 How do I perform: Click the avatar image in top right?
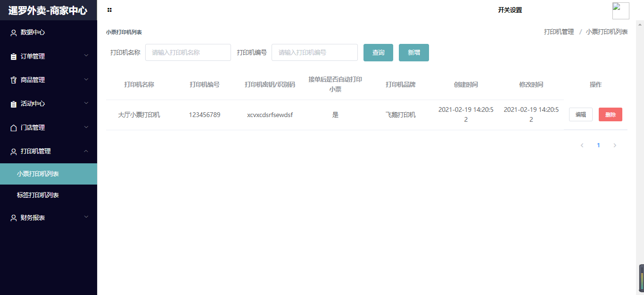(620, 11)
